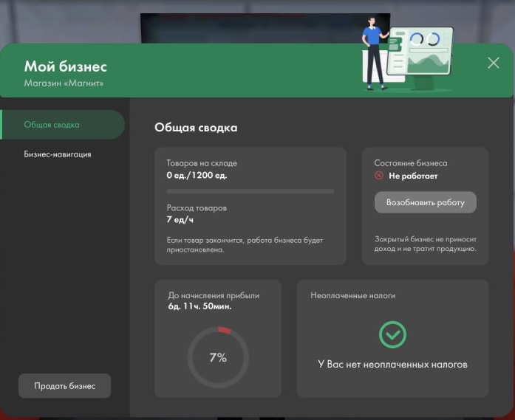Click the green checkmark tax status icon

(x=392, y=335)
